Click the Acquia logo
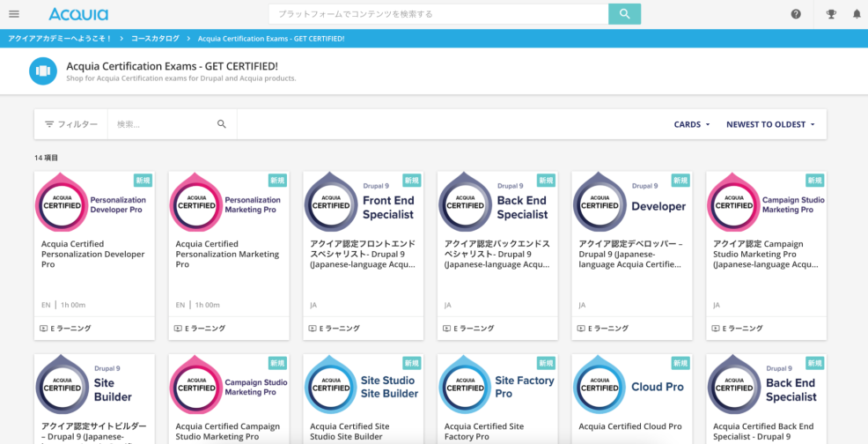The height and width of the screenshot is (444, 868). [78, 14]
